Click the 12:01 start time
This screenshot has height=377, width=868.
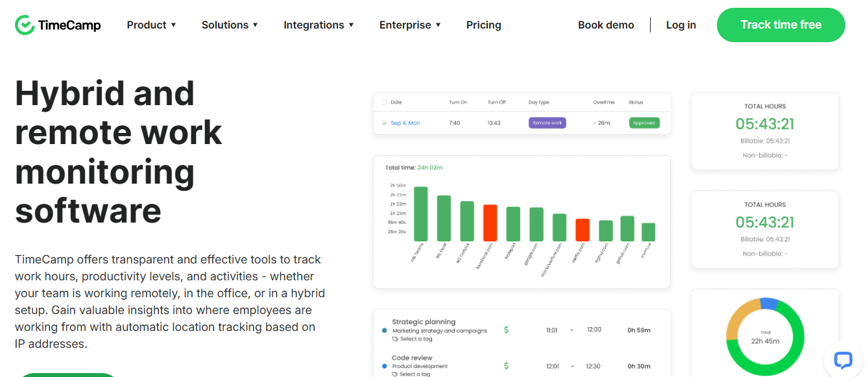[553, 367]
